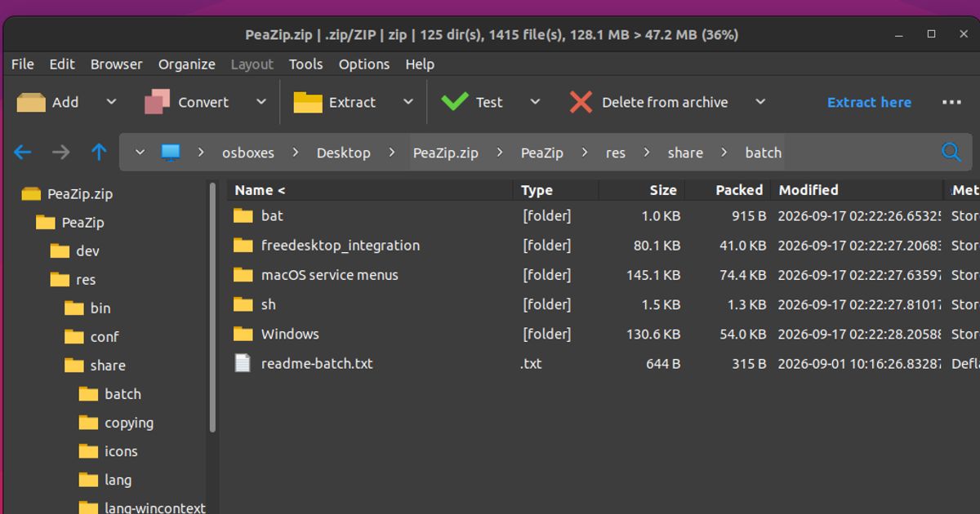Click the 915 B packed size cell
Screen dimensions: 980x514
point(749,215)
